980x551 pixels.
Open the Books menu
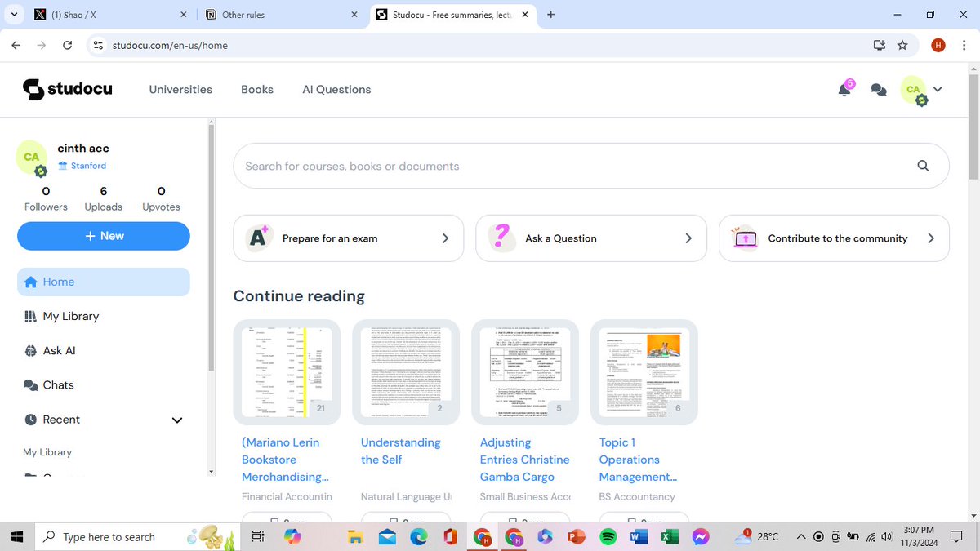[x=257, y=90]
